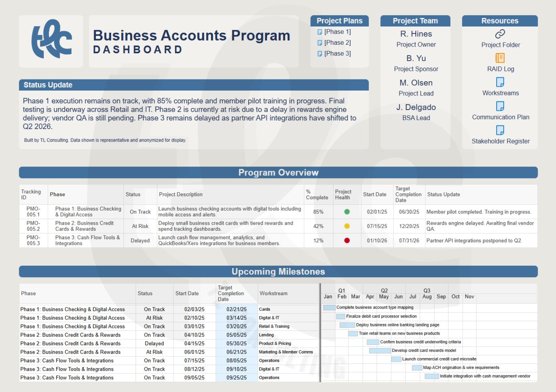
Task: Click the Q2 quarter label in the Gantt
Action: (384, 290)
